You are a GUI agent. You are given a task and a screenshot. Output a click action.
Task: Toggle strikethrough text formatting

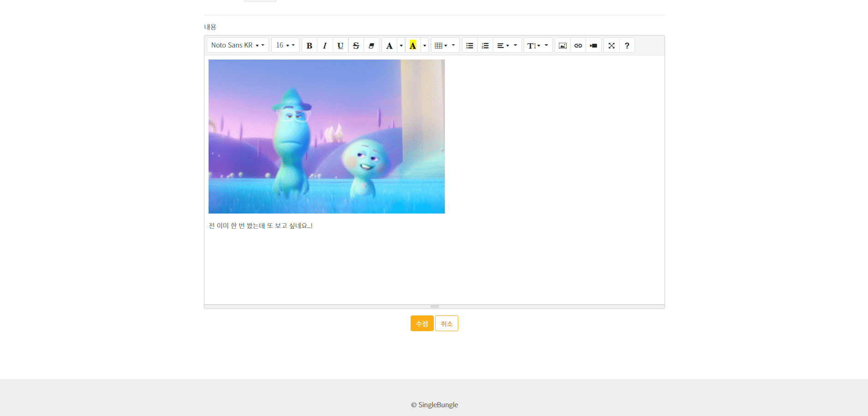click(x=356, y=45)
